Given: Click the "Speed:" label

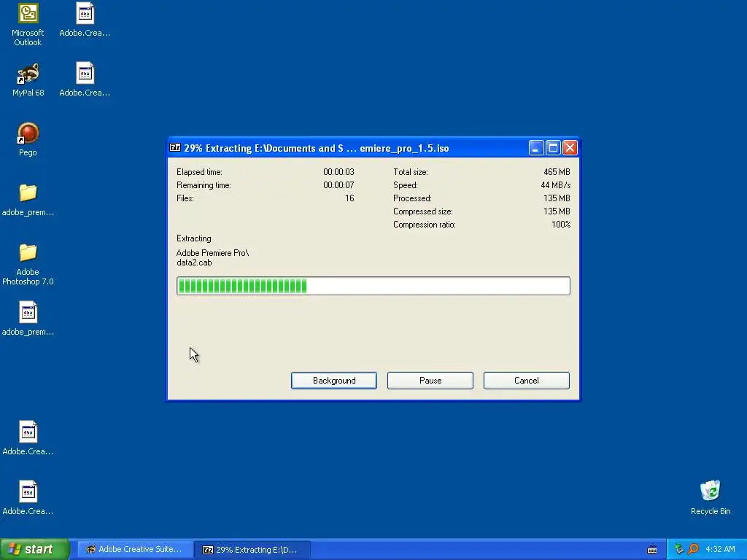Looking at the screenshot, I should coord(405,185).
